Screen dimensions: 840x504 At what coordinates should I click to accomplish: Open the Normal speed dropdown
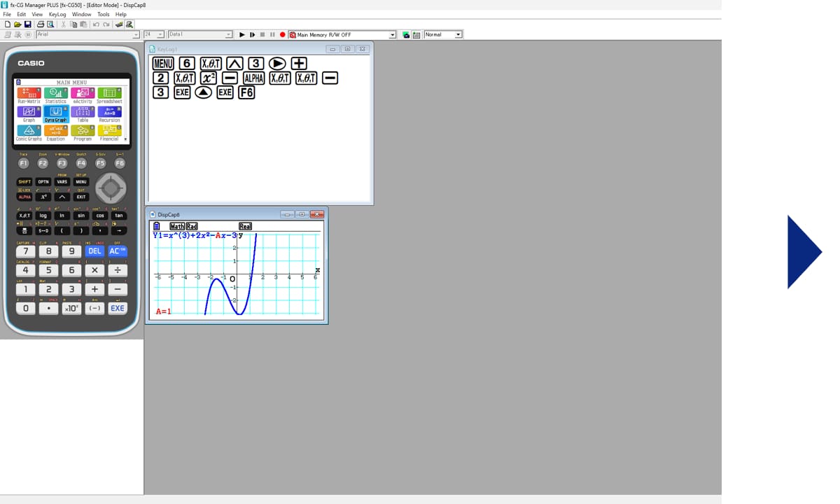458,34
